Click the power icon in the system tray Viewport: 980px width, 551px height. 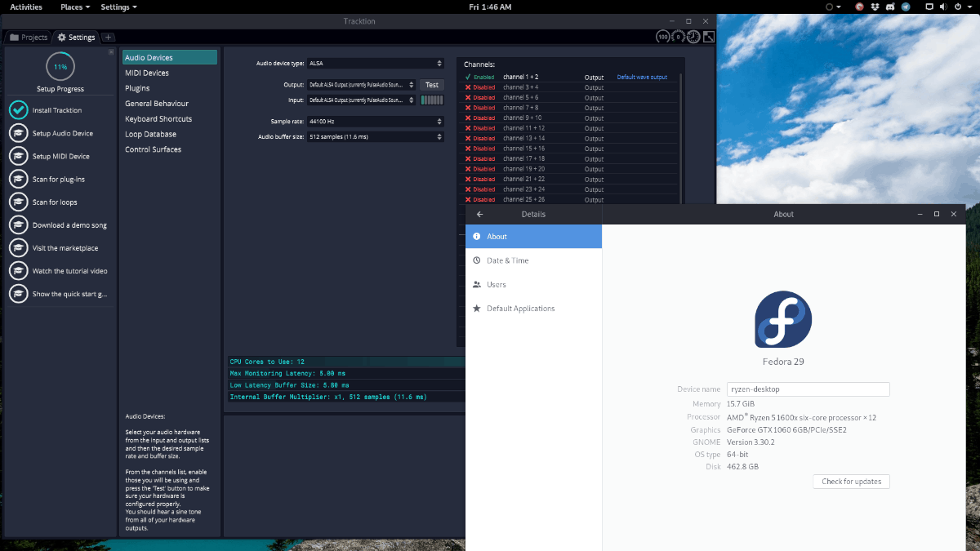tap(958, 7)
